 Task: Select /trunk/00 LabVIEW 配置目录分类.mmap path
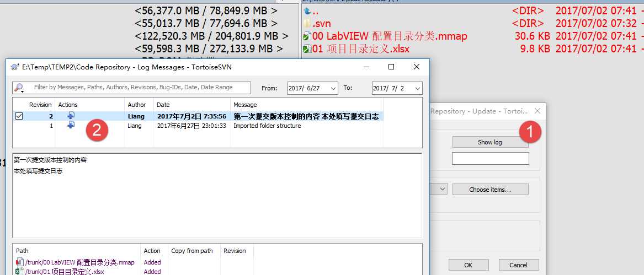click(79, 262)
